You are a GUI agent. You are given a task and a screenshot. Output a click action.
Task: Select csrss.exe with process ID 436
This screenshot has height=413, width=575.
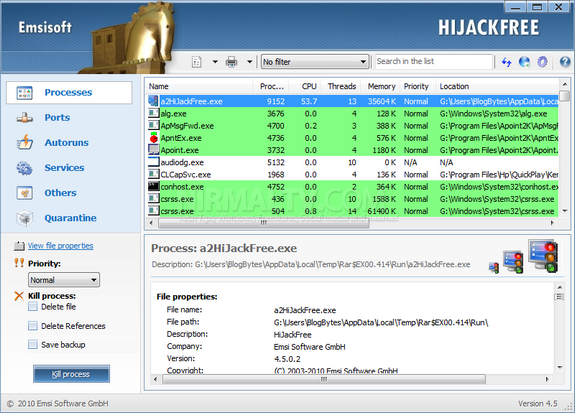pos(353,199)
